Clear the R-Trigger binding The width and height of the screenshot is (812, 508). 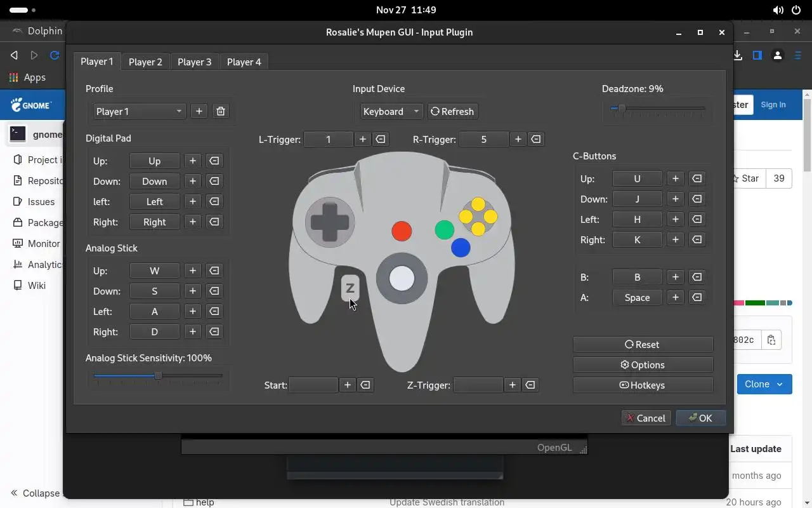[536, 139]
